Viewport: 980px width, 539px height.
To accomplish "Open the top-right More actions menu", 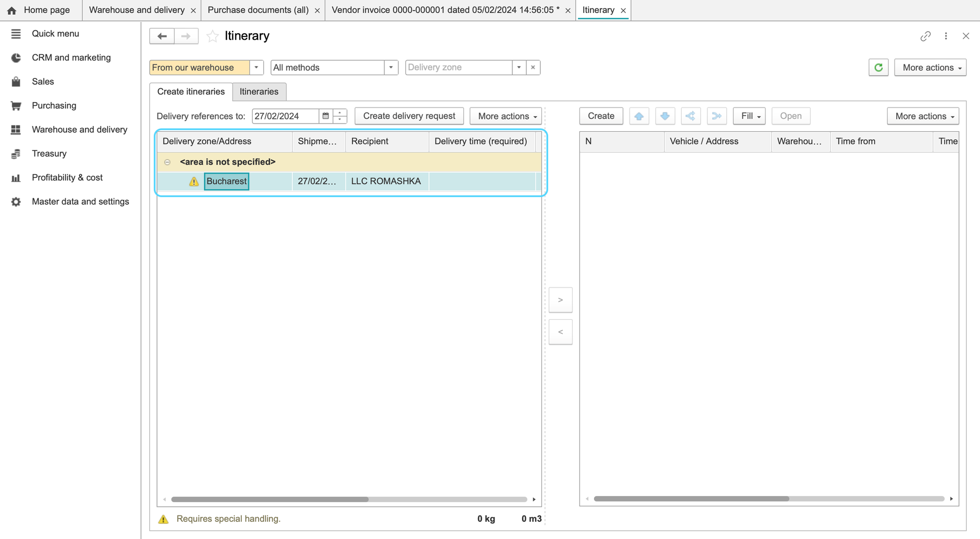I will tap(931, 68).
